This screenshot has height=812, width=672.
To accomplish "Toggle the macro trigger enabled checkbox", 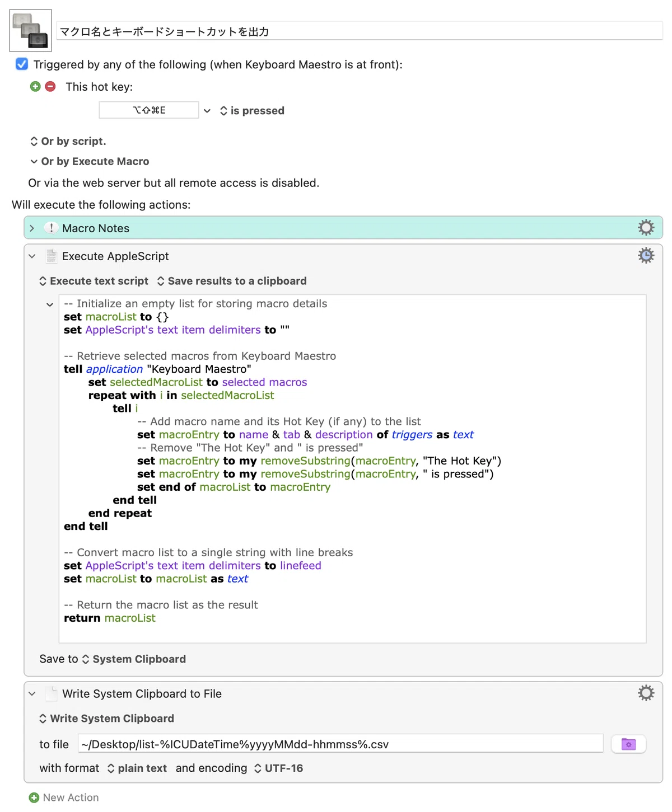I will coord(22,64).
